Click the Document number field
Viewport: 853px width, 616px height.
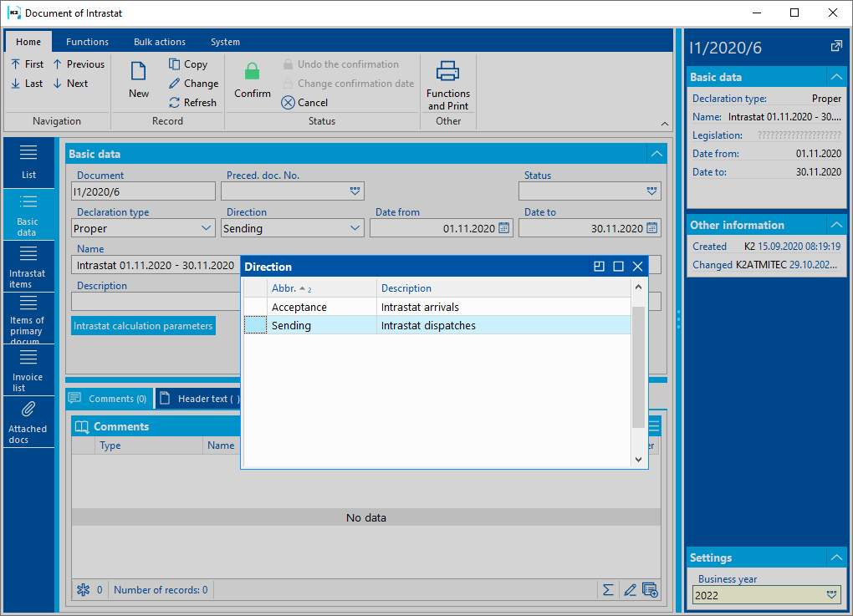click(x=144, y=191)
